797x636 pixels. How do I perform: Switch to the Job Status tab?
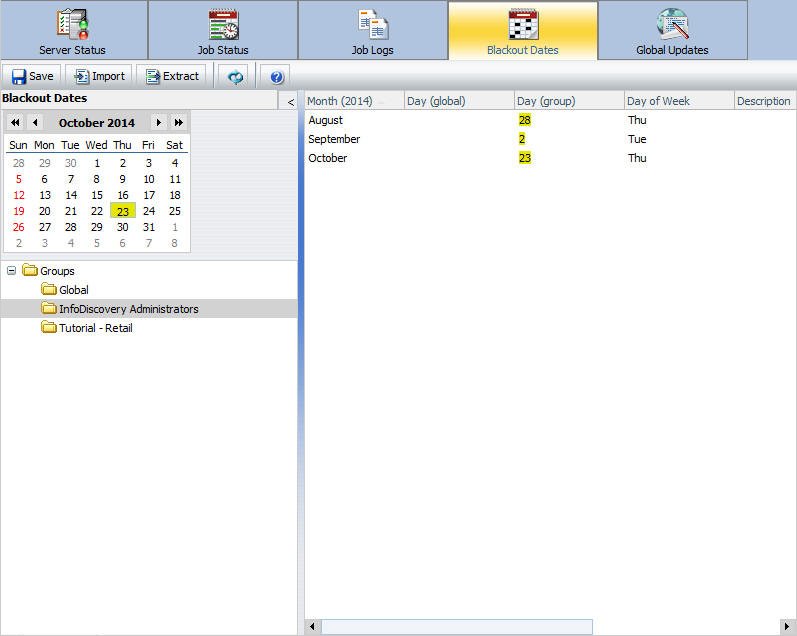tap(223, 30)
